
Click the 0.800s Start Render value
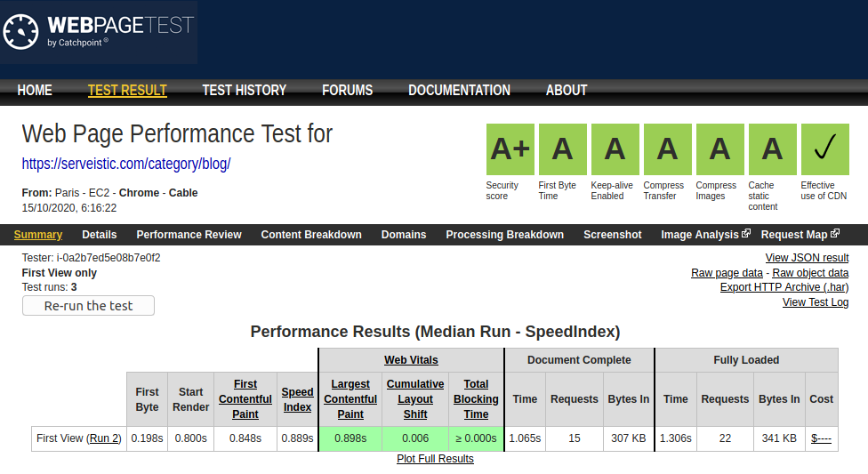pos(191,438)
